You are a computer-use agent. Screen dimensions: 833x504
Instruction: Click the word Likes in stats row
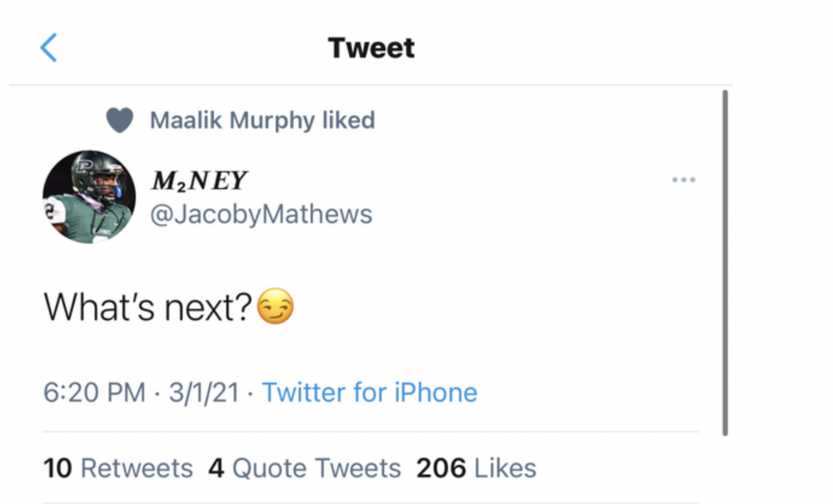click(506, 468)
